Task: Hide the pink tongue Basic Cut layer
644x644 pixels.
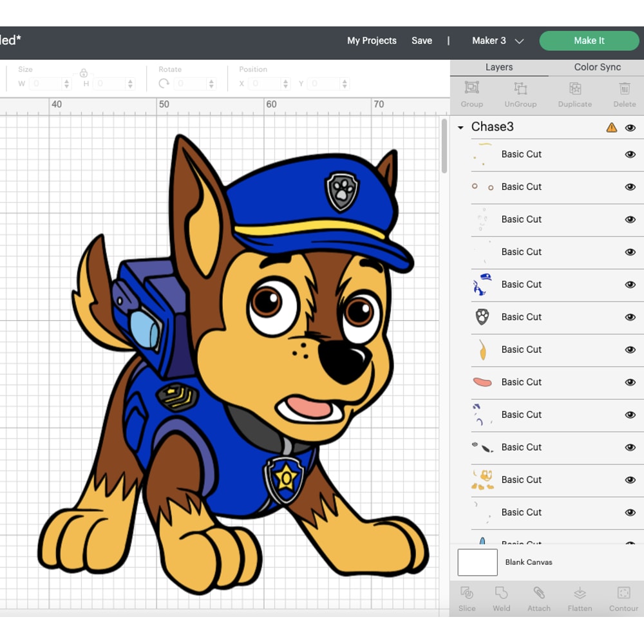Action: (630, 382)
